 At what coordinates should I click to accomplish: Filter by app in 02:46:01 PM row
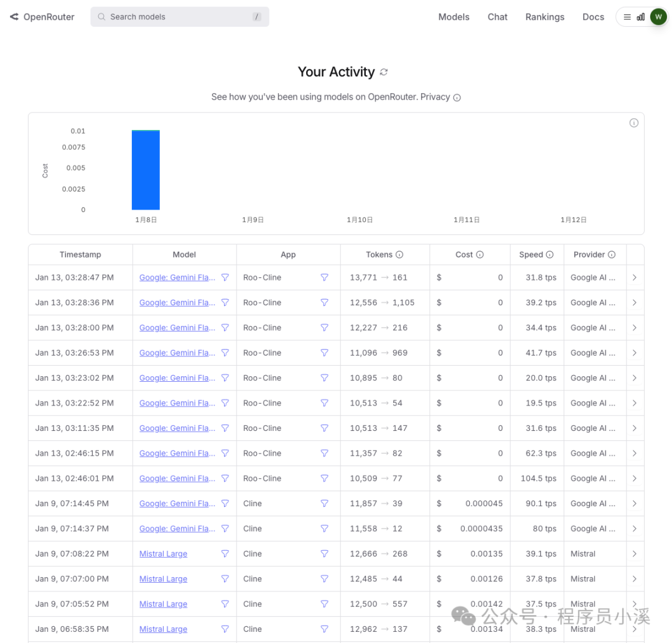(324, 478)
